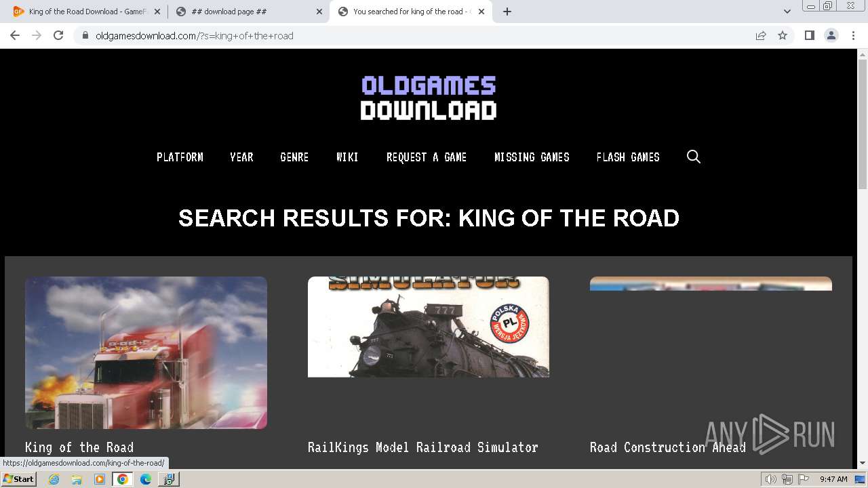Image resolution: width=868 pixels, height=488 pixels.
Task: Go to REQUEST A GAME page
Action: pos(427,157)
